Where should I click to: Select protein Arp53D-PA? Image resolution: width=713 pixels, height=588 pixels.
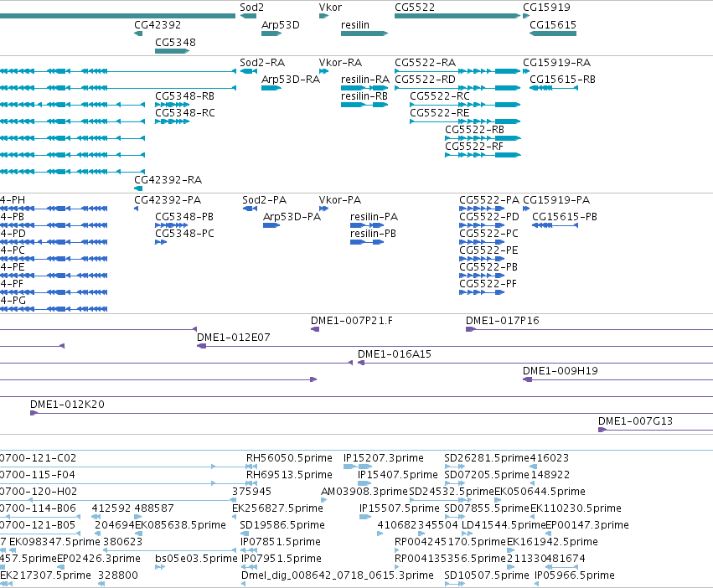[292, 217]
